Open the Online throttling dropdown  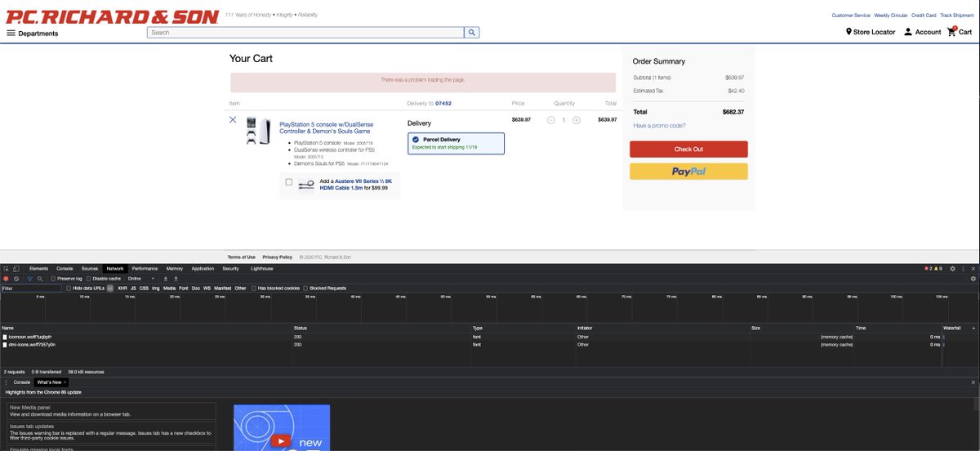(x=140, y=279)
